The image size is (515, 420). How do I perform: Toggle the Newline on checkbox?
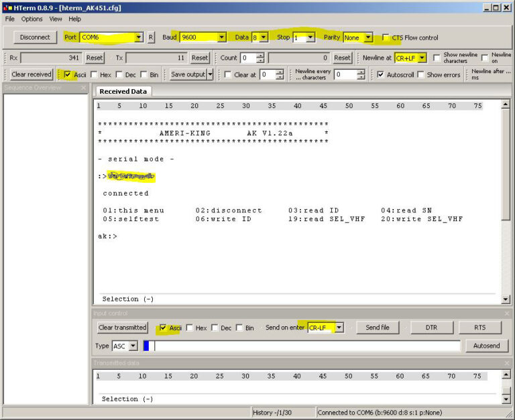pyautogui.click(x=485, y=58)
